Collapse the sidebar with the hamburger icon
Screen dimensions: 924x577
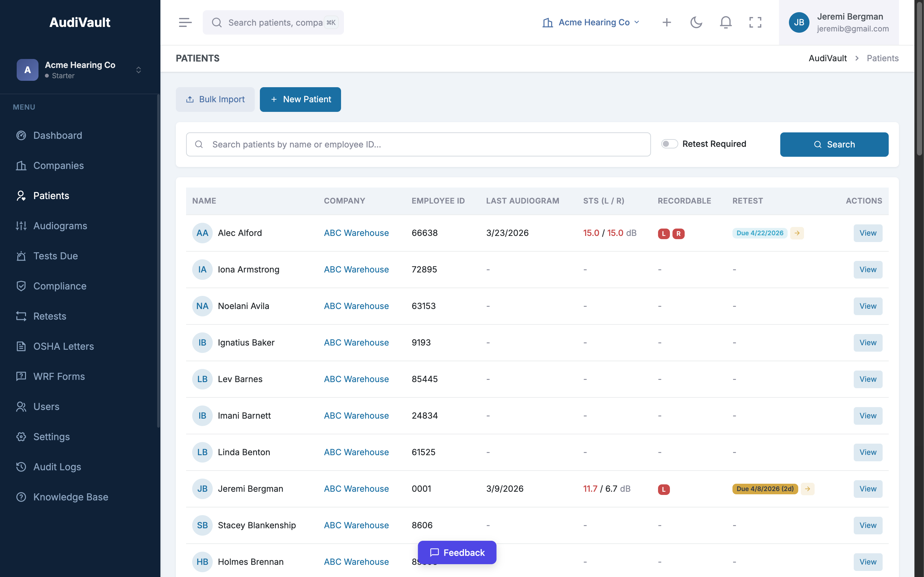tap(185, 22)
